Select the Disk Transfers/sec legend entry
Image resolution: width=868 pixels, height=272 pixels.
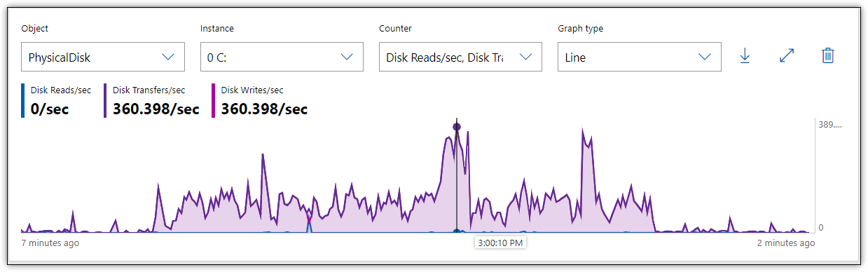(x=152, y=101)
